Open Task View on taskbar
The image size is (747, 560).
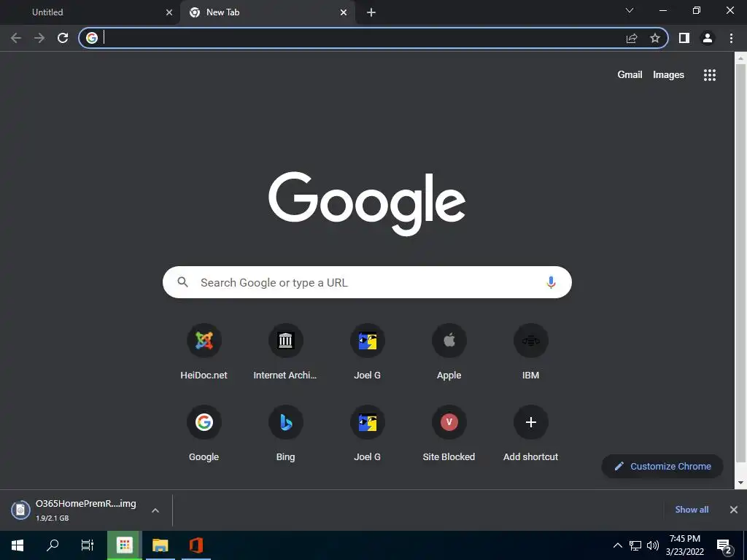(88, 545)
